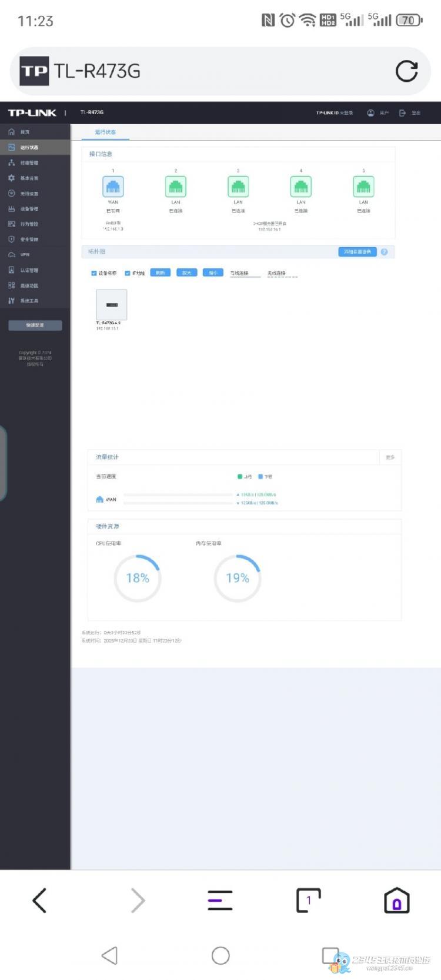Toggle the IP地址 checkbox in topology
This screenshot has width=441, height=980.
127,273
